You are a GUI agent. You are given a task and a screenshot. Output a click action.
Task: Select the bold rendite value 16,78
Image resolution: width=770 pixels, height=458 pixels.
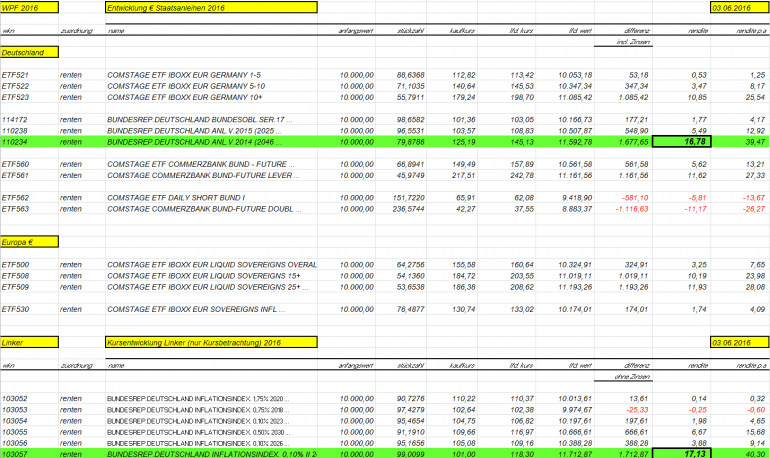(682, 141)
